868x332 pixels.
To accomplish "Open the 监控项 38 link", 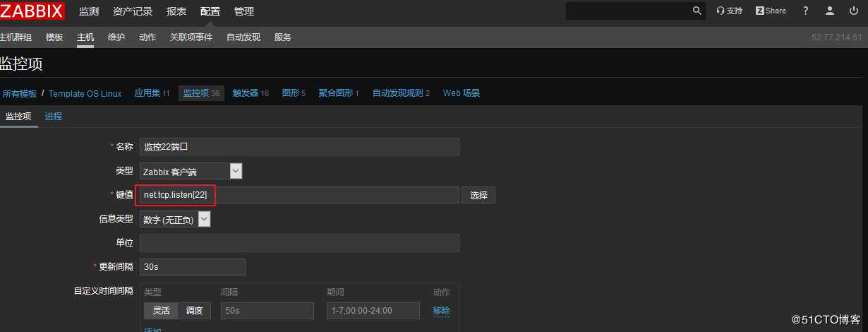I will point(201,93).
